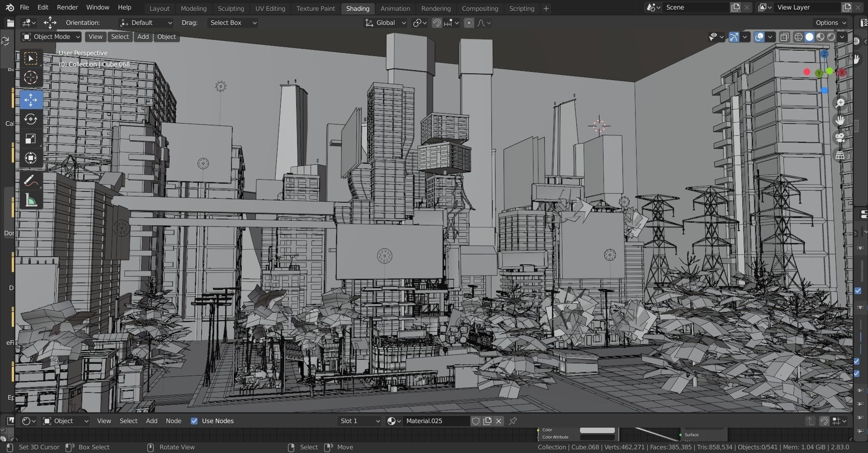Activate the Rotate tool

coord(31,119)
